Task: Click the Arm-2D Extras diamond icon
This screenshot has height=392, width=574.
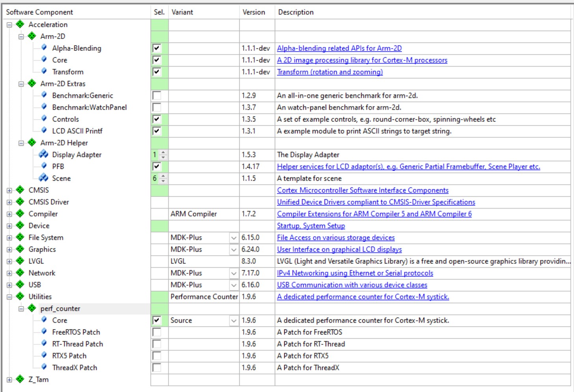Action: click(x=32, y=84)
